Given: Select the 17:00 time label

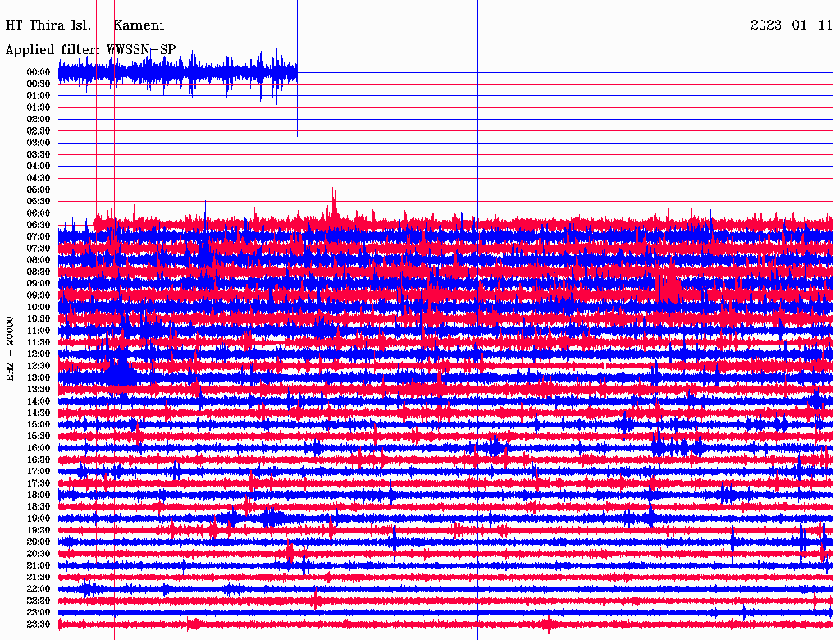Looking at the screenshot, I should click(39, 472).
